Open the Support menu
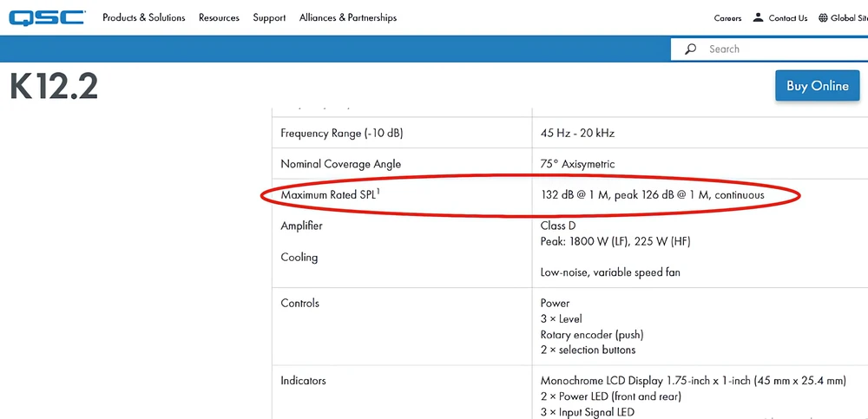Screen dimensions: 868x419 tap(270, 17)
